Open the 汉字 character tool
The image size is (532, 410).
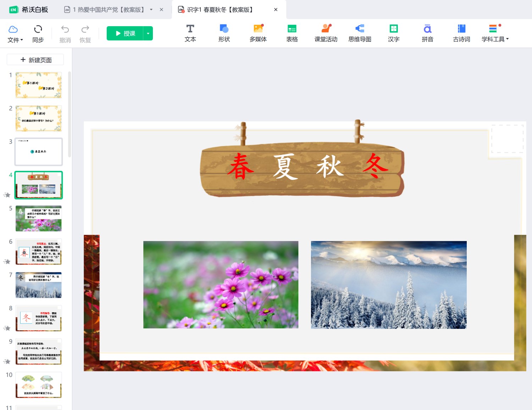click(393, 33)
